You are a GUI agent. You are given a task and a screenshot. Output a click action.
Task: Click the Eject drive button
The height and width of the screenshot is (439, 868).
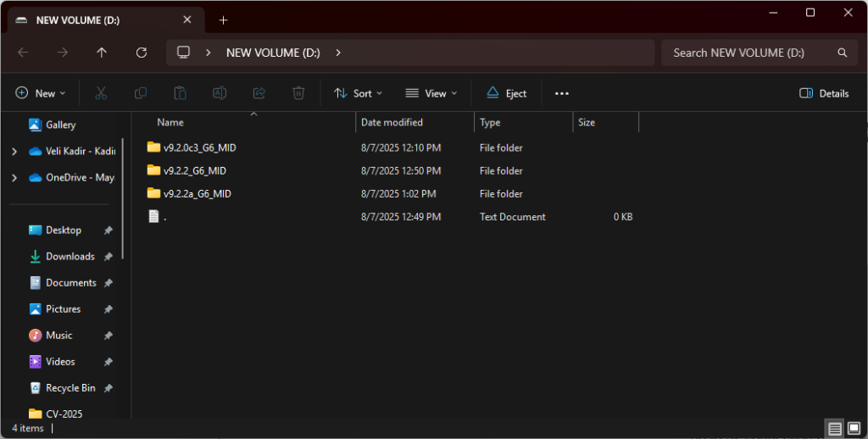(507, 93)
